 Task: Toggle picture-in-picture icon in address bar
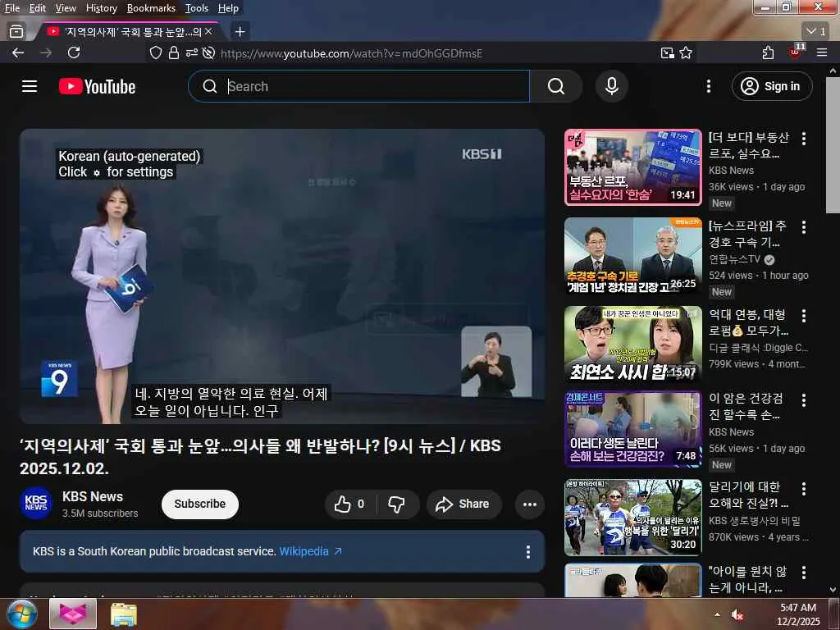[x=668, y=52]
